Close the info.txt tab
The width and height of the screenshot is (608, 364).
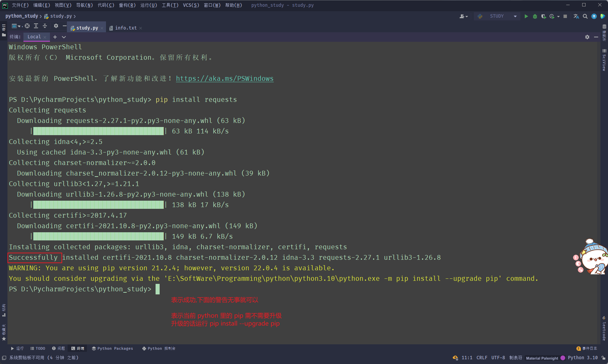[x=141, y=28]
